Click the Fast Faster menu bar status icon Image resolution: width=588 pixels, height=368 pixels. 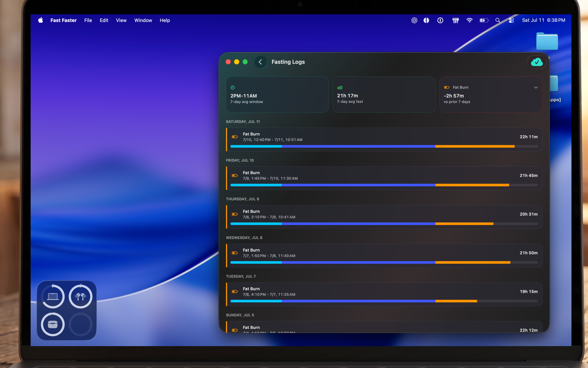455,20
